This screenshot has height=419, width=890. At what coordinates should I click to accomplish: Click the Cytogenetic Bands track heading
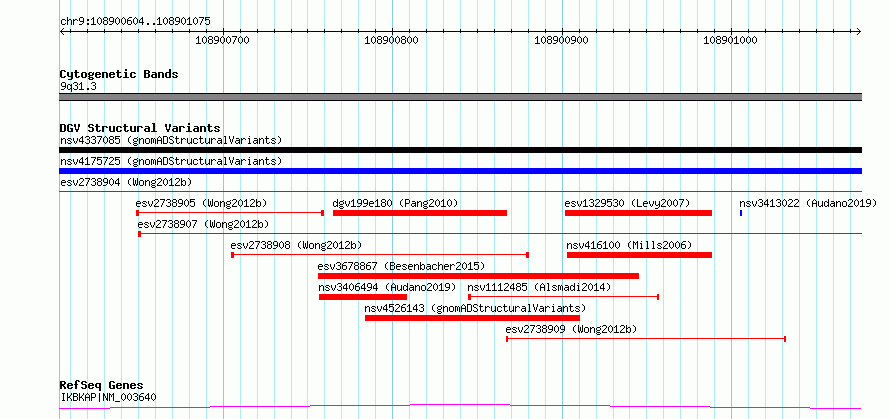(119, 74)
